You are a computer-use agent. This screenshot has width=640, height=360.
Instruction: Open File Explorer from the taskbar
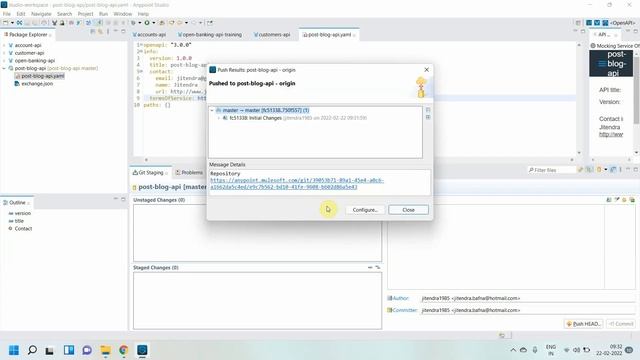105,350
